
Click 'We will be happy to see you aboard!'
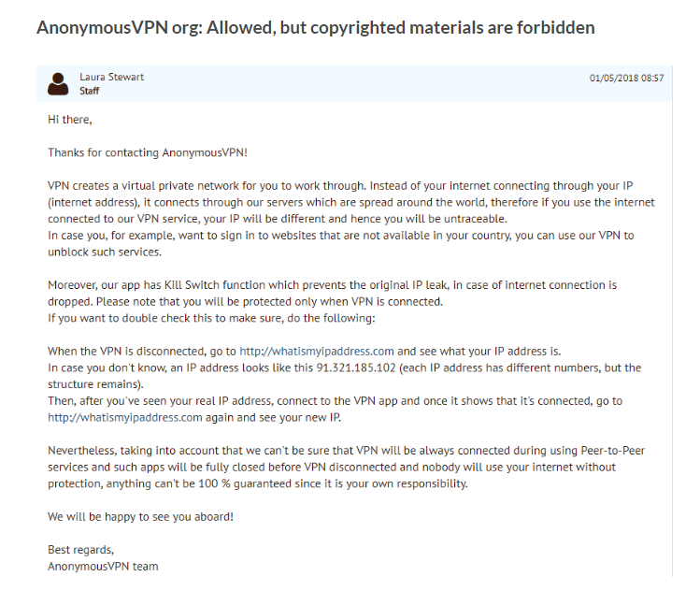(140, 517)
